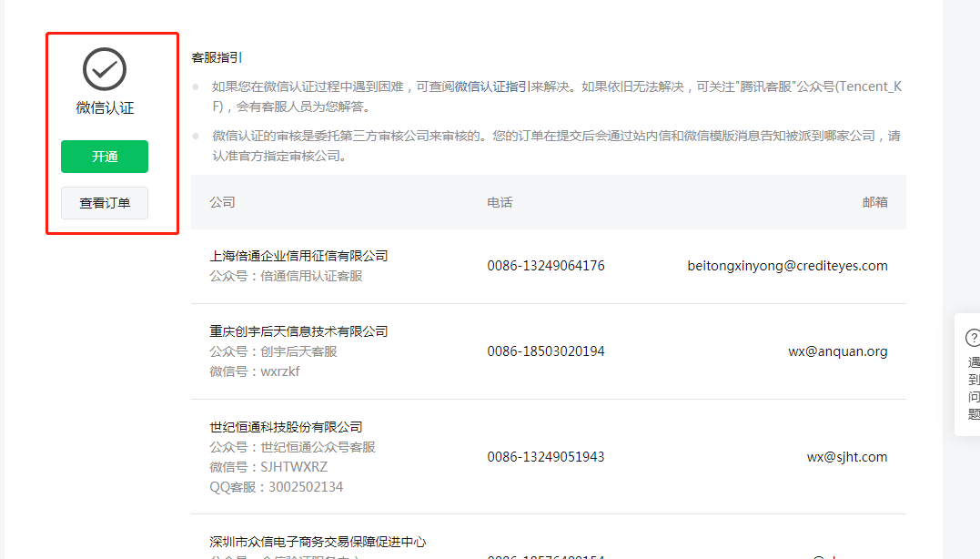The image size is (980, 559).
Task: Select phone number 0086-13249064176
Action: pyautogui.click(x=546, y=266)
